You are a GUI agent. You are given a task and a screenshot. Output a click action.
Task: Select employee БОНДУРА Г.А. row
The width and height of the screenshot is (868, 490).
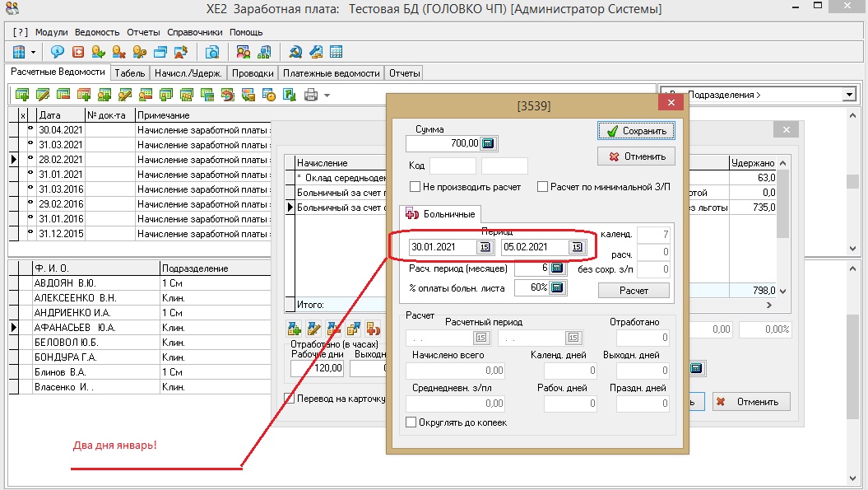pos(66,357)
